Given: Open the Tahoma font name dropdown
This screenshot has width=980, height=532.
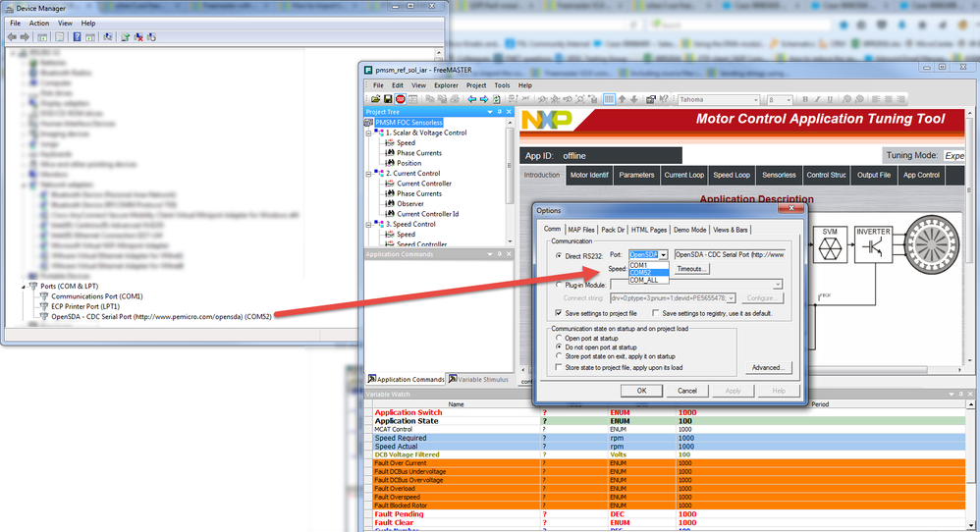Looking at the screenshot, I should pyautogui.click(x=756, y=100).
